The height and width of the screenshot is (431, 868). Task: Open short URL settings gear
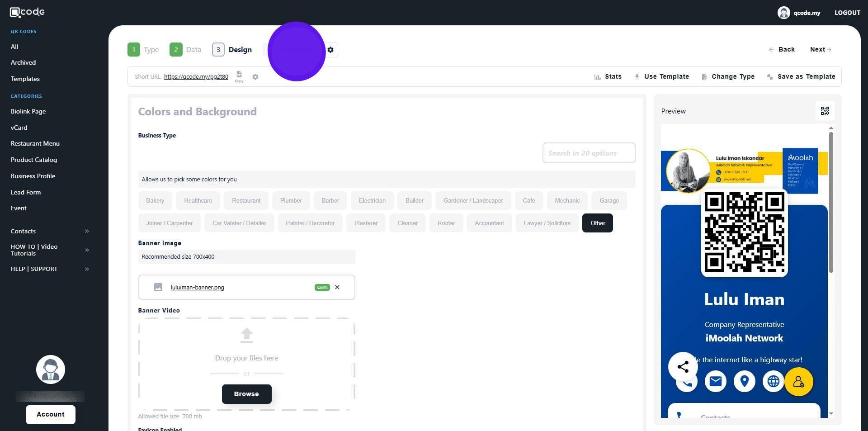coord(255,77)
